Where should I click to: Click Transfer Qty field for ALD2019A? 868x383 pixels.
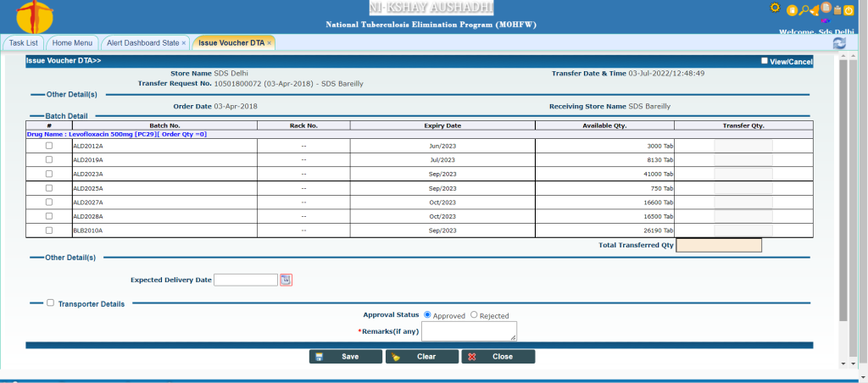[x=743, y=159]
